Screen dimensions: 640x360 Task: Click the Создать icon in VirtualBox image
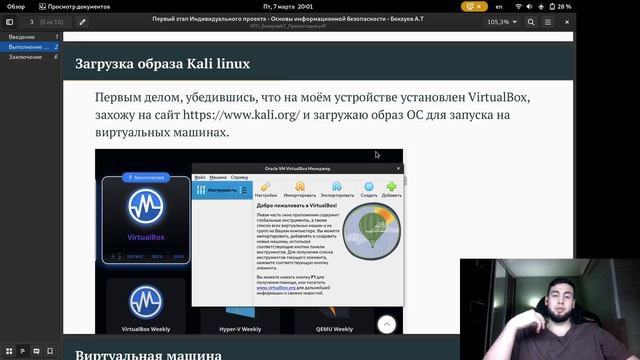coord(369,190)
